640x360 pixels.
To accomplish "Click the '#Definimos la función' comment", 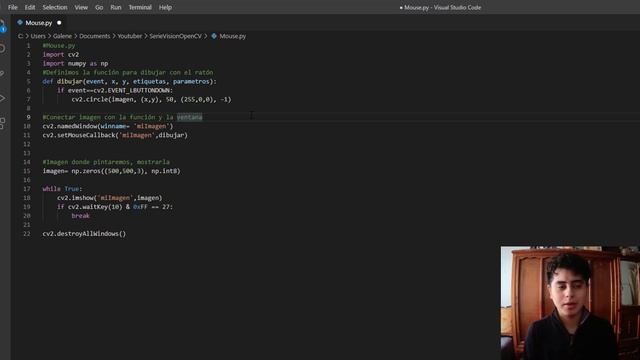I will 128,72.
